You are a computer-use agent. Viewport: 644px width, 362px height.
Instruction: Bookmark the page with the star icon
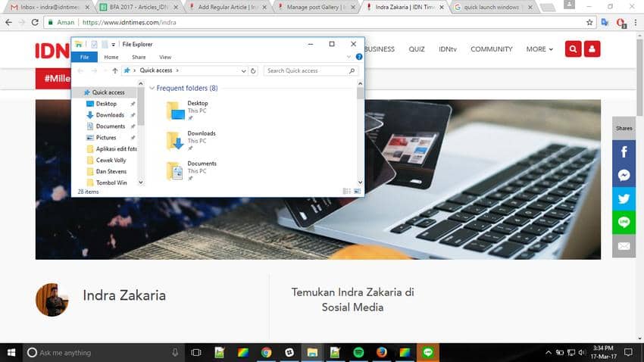pyautogui.click(x=590, y=23)
